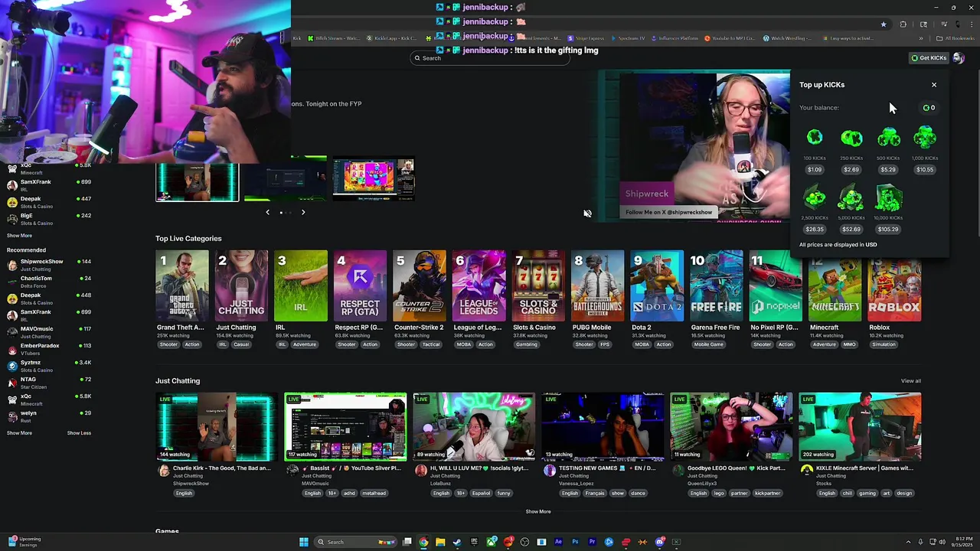The height and width of the screenshot is (551, 980).
Task: Open the Counter-Strike 2 category card
Action: (420, 285)
